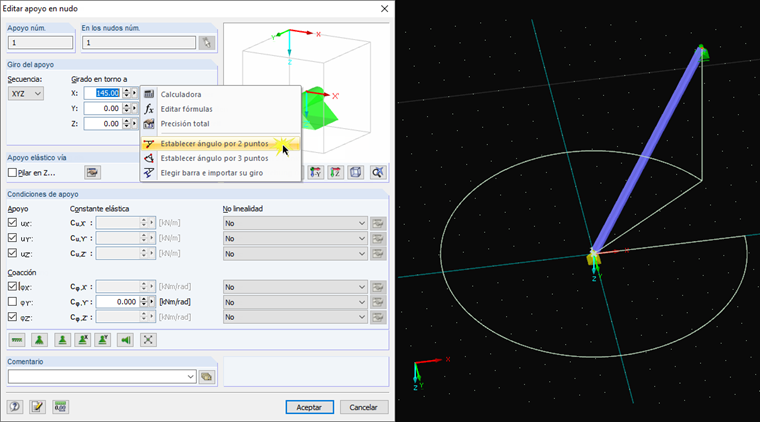760x422 pixels.
Task: Click the Cancelar button
Action: click(364, 407)
